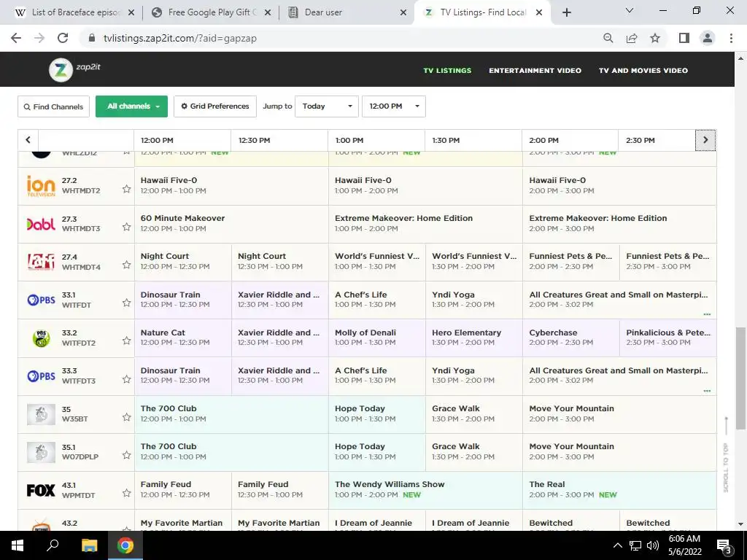Image resolution: width=747 pixels, height=560 pixels.
Task: Show earlier times with the left arrow
Action: tap(28, 140)
